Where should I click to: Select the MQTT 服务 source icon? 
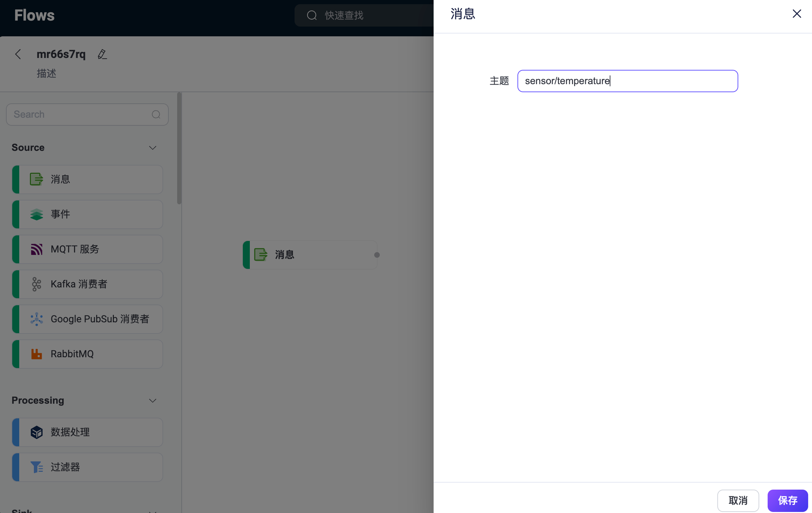click(x=36, y=249)
